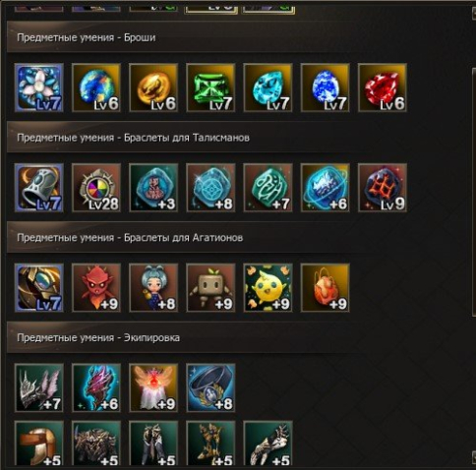This screenshot has width=476, height=470.
Task: Click the winged cloak +9 equipment
Action: (x=153, y=387)
